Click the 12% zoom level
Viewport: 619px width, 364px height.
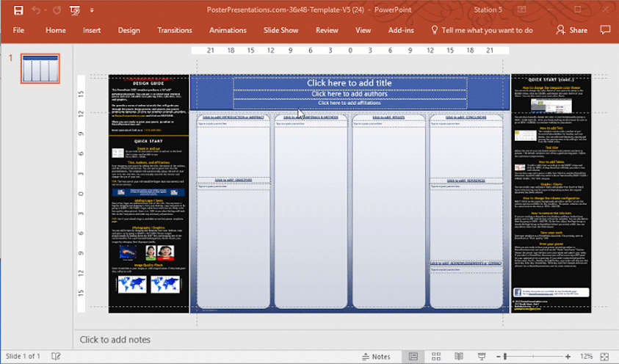click(586, 357)
